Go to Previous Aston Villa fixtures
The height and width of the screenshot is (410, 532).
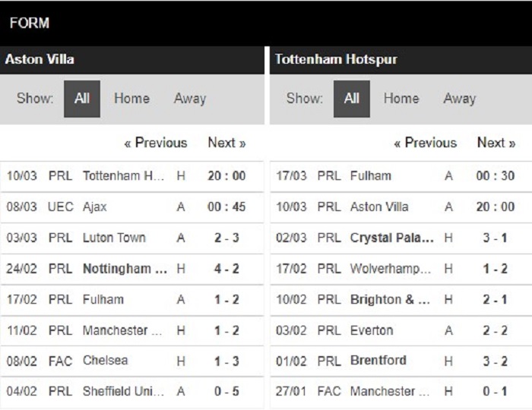(x=155, y=143)
